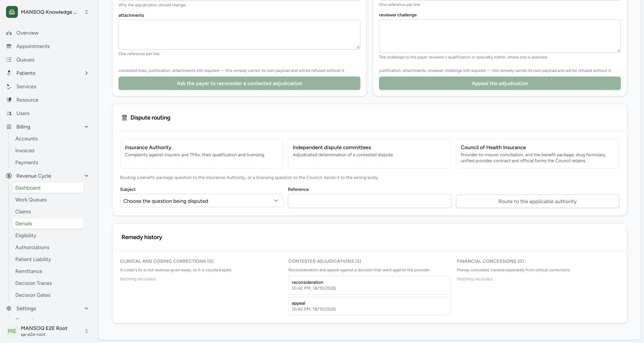Click the Overview sidebar icon
Screen dimensions: 644x343
pyautogui.click(x=9, y=33)
